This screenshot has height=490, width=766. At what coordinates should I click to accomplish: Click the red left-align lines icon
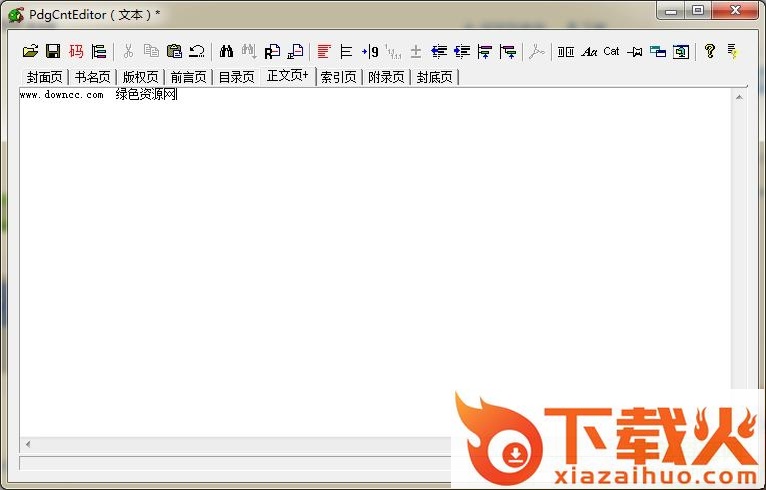coord(323,51)
